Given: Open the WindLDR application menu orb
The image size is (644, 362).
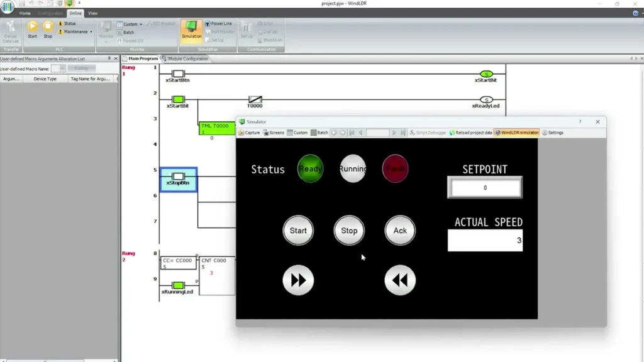Looking at the screenshot, I should point(7,7).
